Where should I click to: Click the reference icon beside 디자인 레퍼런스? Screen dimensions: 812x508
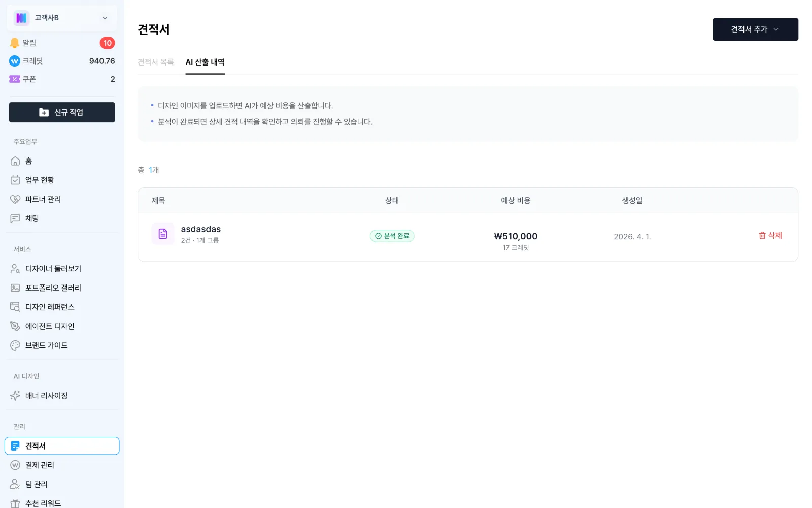(x=15, y=307)
